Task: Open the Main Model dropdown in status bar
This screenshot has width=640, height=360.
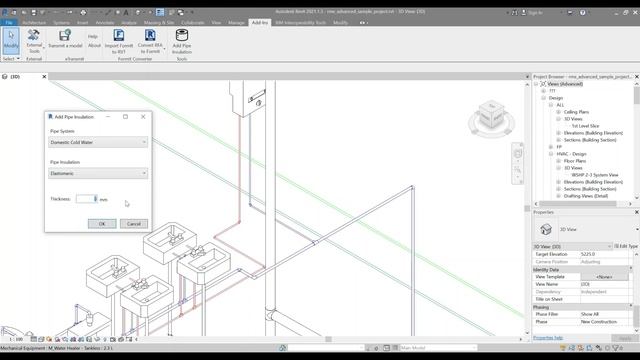Action: (438, 348)
